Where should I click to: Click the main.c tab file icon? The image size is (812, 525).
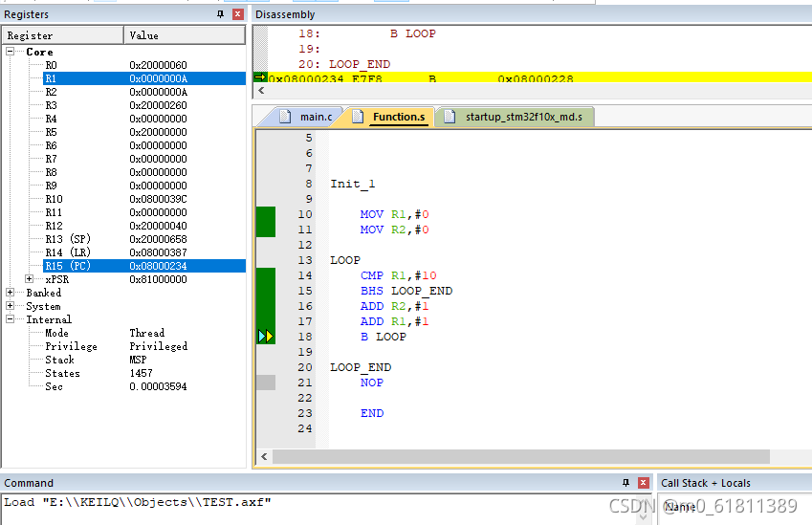[285, 117]
